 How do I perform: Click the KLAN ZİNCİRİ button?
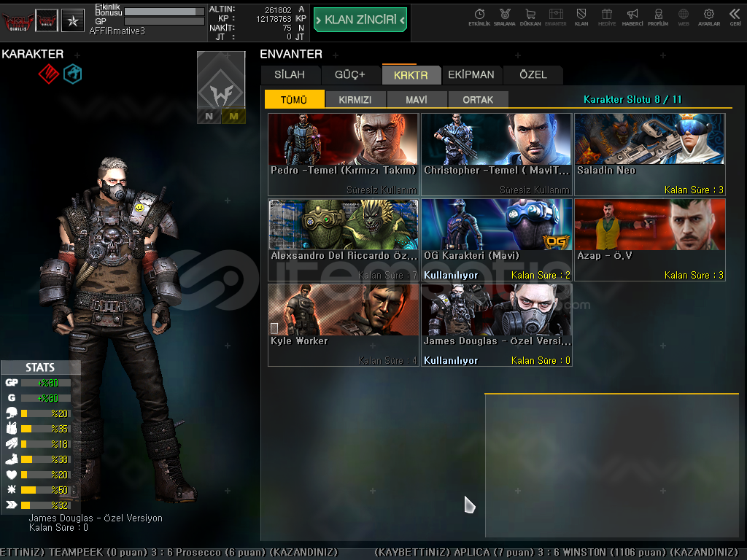click(x=360, y=20)
